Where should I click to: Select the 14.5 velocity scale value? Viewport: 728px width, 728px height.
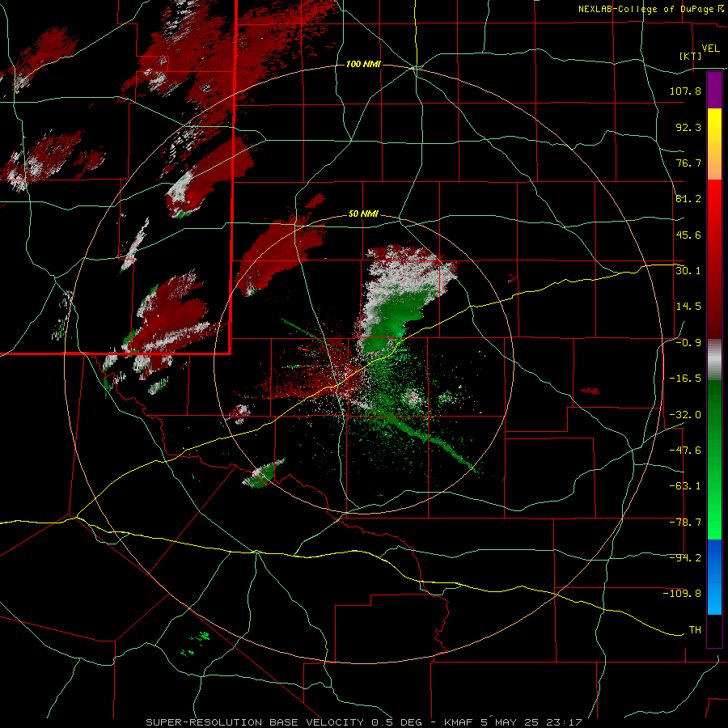click(688, 307)
